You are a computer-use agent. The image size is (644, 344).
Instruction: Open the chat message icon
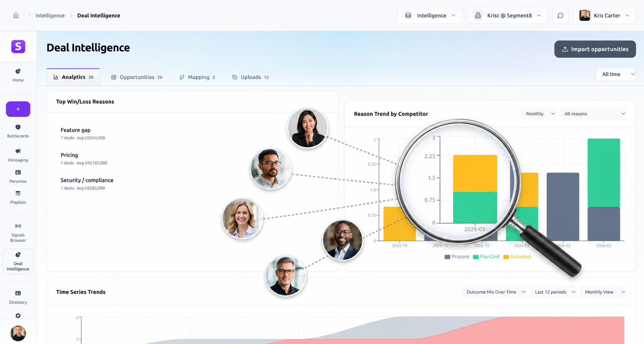[560, 15]
